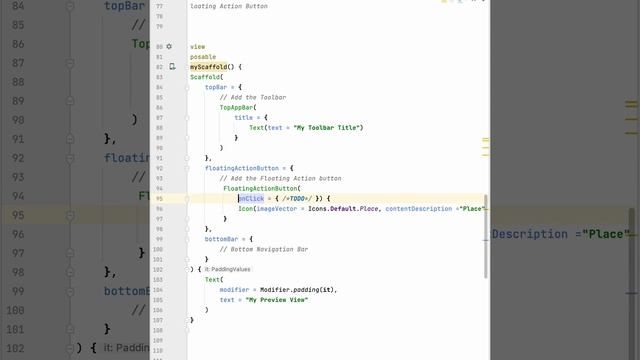The width and height of the screenshot is (640, 360).
Task: Click the '// Bottom Navigation Bar' comment
Action: coord(264,249)
